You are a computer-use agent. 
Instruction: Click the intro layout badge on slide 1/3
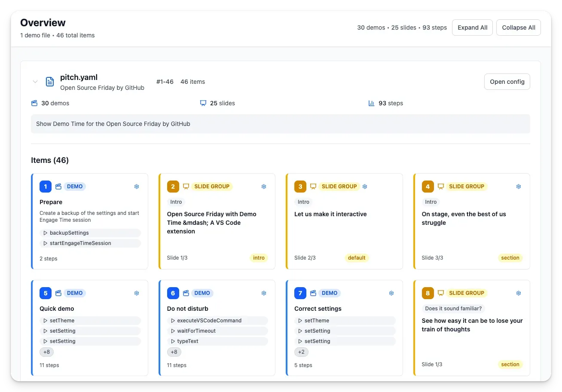(x=259, y=257)
